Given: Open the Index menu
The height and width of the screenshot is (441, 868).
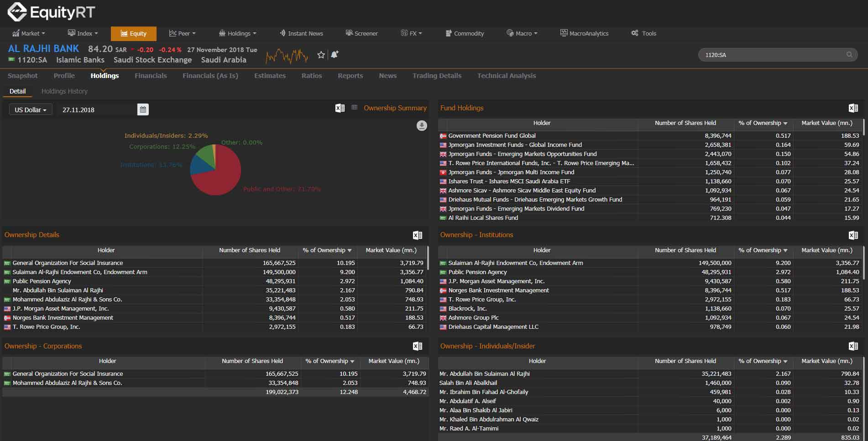Looking at the screenshot, I should tap(83, 33).
